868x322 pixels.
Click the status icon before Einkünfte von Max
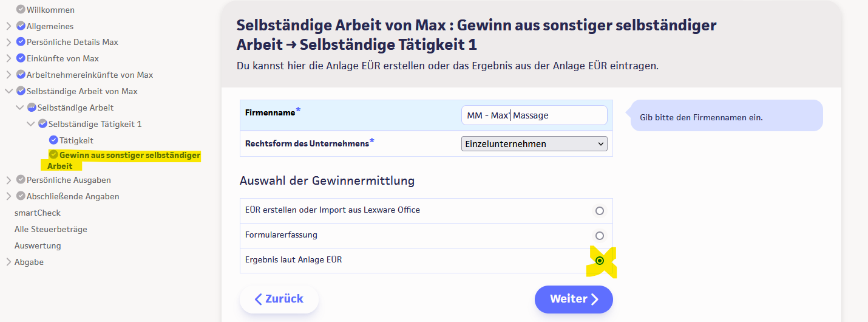(21, 59)
